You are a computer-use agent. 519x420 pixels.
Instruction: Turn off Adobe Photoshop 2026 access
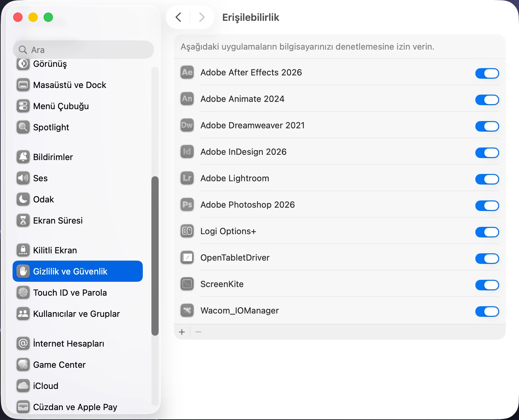tap(487, 206)
